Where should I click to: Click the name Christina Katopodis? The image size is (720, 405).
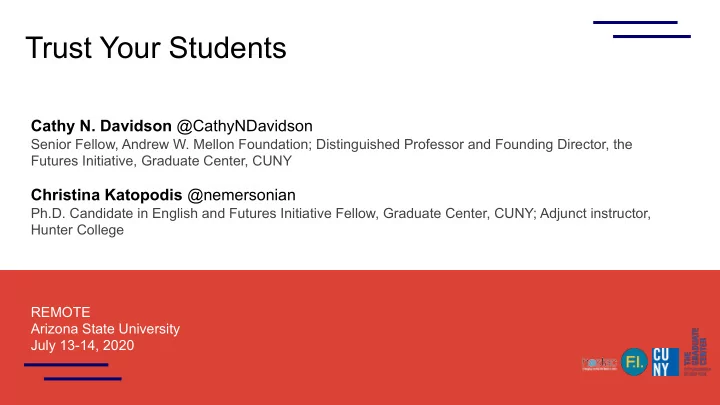[107, 195]
